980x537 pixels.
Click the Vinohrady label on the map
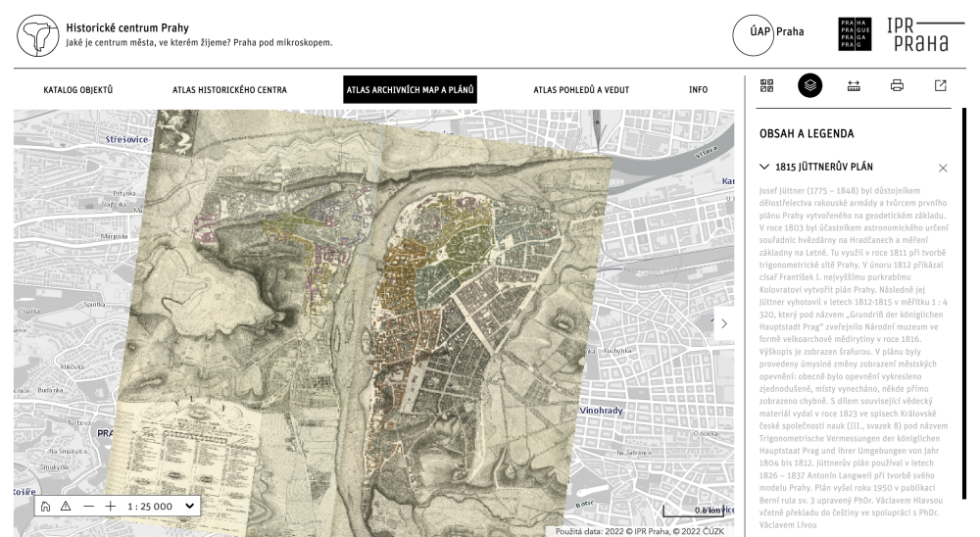pos(602,411)
